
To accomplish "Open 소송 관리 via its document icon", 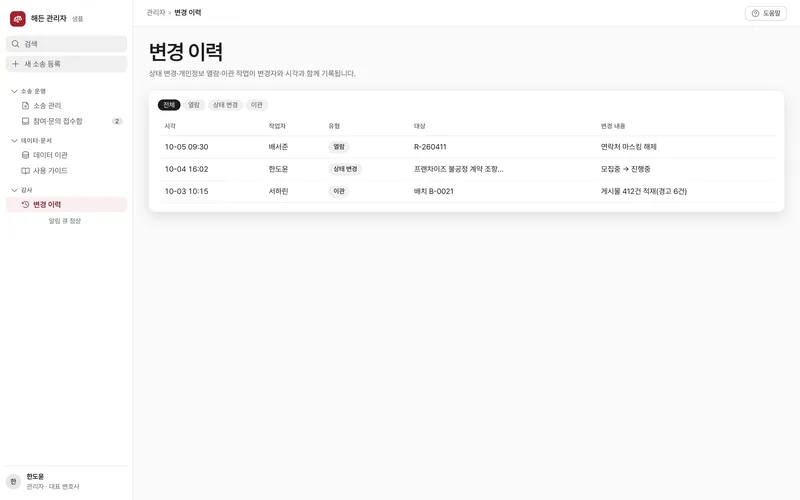I will coord(26,106).
